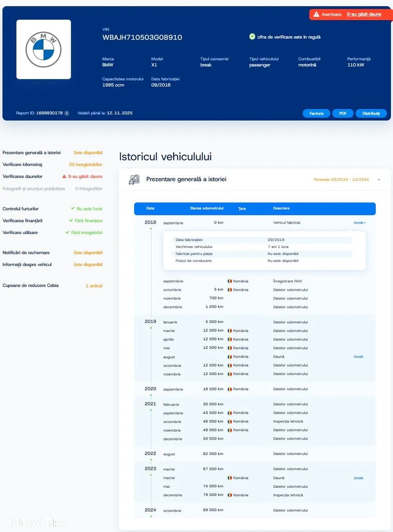Select 'Verificarea daunelor' in sidebar
This screenshot has width=393, height=532.
coord(22,177)
